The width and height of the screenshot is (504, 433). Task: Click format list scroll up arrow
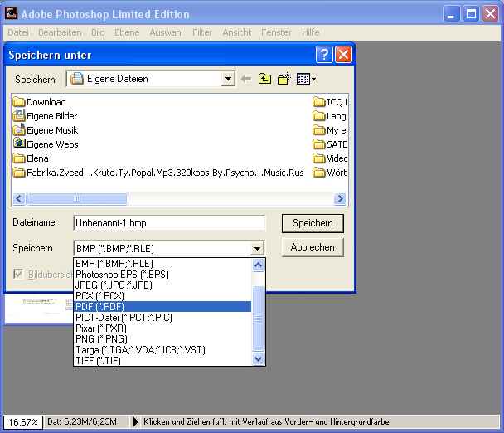258,265
